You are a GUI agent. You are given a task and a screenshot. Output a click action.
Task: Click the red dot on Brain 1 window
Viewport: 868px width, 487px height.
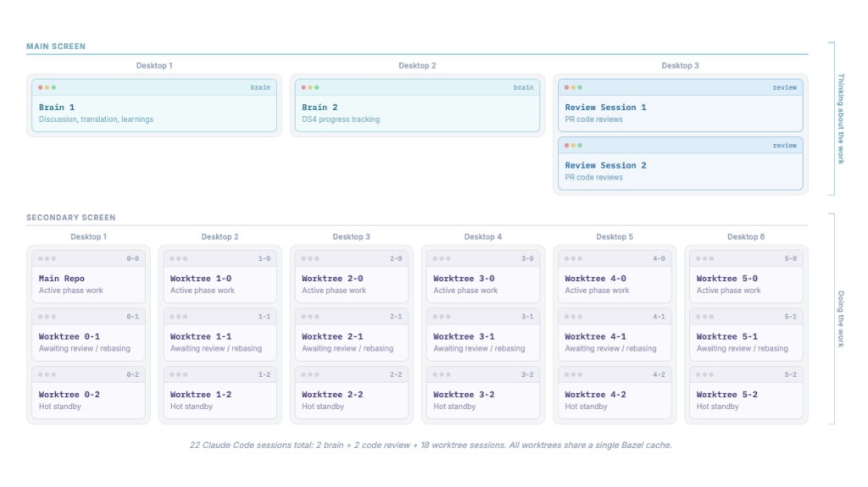41,87
